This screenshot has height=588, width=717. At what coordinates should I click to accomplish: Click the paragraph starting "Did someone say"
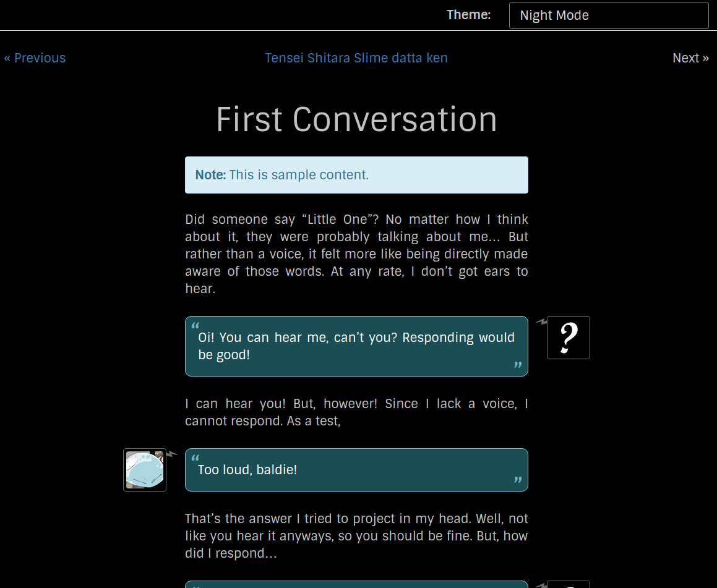pos(356,254)
